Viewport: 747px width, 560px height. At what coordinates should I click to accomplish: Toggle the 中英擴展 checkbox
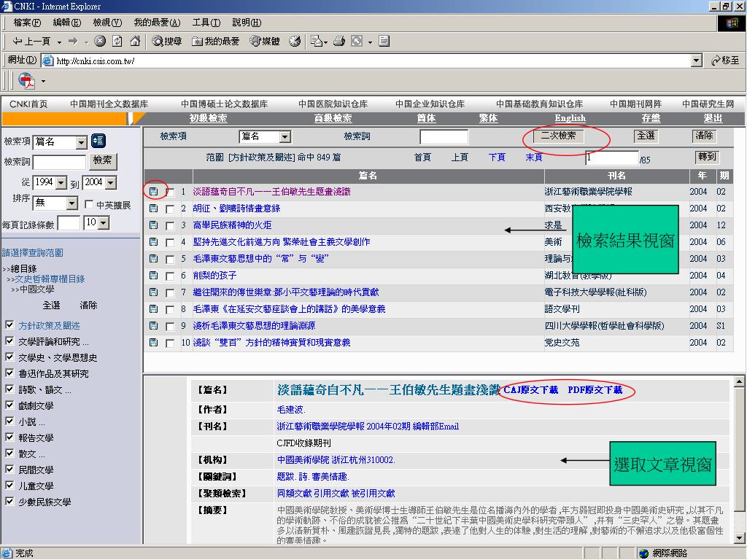pos(88,204)
